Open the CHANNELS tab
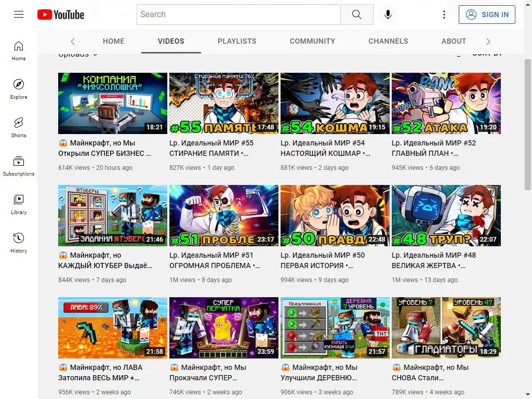The height and width of the screenshot is (399, 532). [388, 41]
